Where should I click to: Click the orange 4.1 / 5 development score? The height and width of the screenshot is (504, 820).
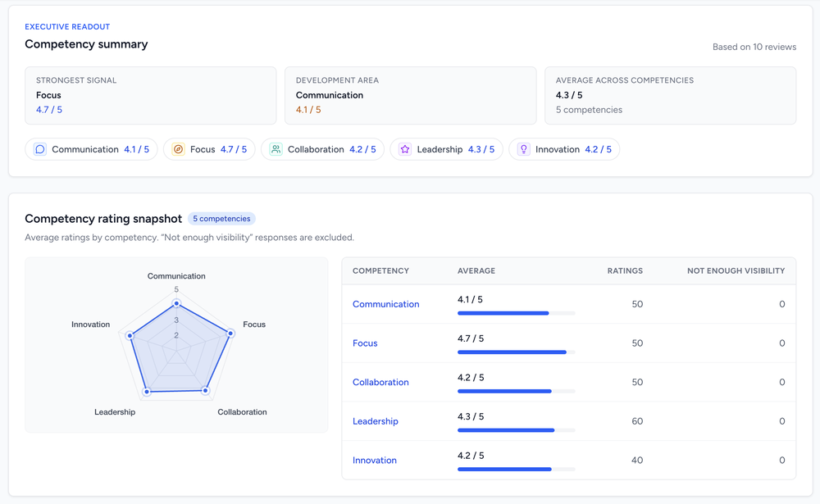coord(308,110)
